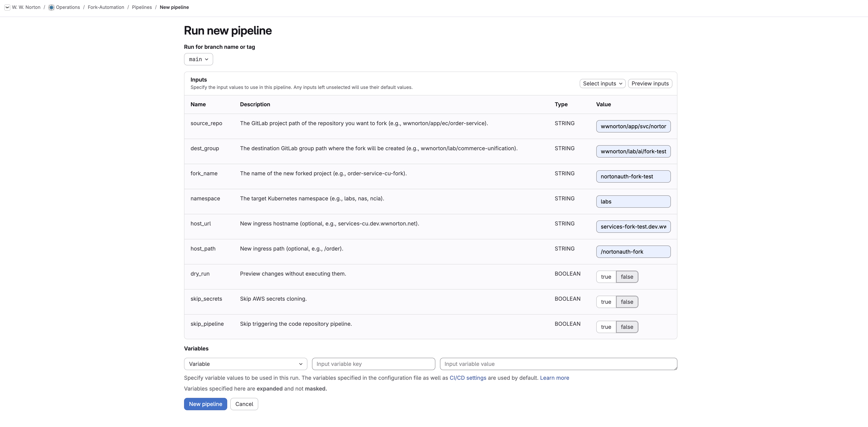The image size is (868, 427).
Task: Click the 'Run new pipeline' heading
Action: coord(228,31)
